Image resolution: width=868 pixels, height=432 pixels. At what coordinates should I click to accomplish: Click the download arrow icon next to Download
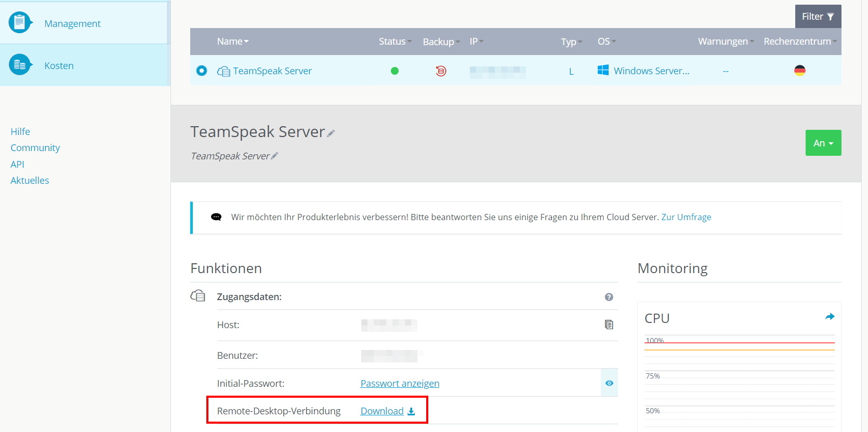[411, 411]
